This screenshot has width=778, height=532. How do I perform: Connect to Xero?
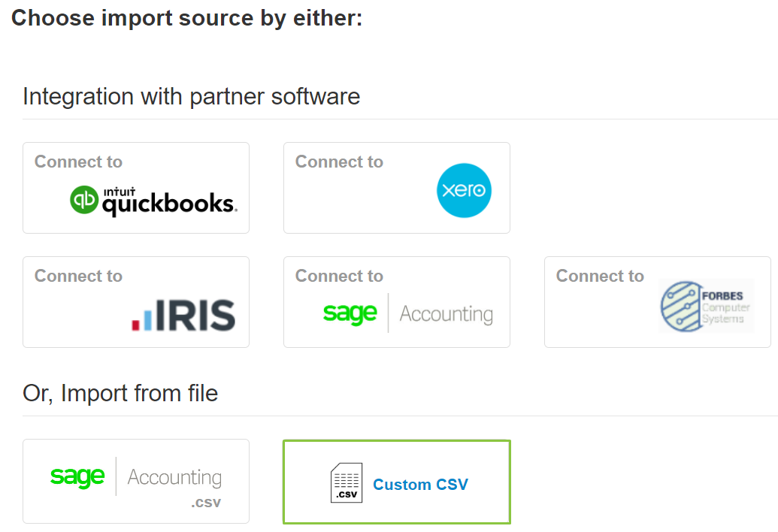coord(396,187)
